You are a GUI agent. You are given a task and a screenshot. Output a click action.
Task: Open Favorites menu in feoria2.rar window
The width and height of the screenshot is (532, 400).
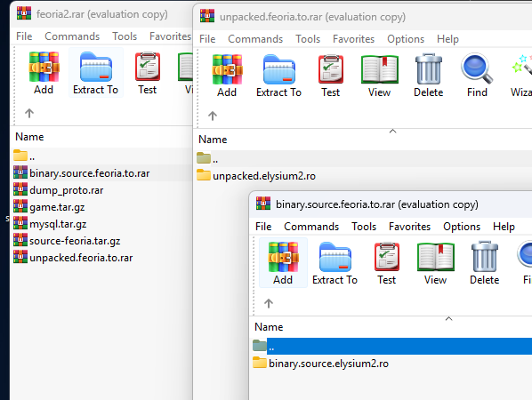(170, 36)
